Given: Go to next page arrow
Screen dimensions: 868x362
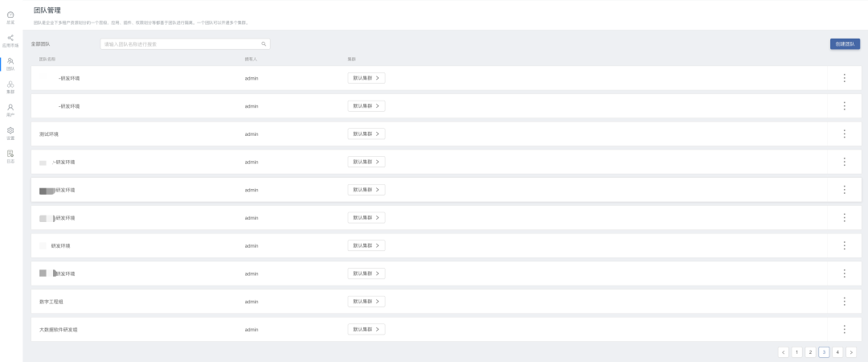Looking at the screenshot, I should coord(851,352).
